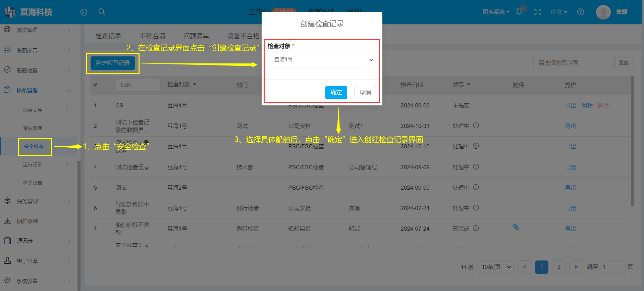The image size is (644, 291).
Task: Click the 船舶报告 calendar icon
Action: (x=7, y=50)
